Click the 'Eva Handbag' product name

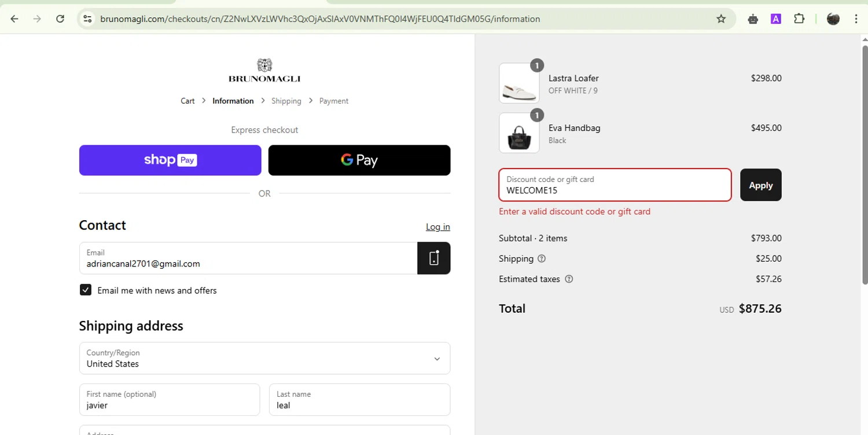point(574,128)
